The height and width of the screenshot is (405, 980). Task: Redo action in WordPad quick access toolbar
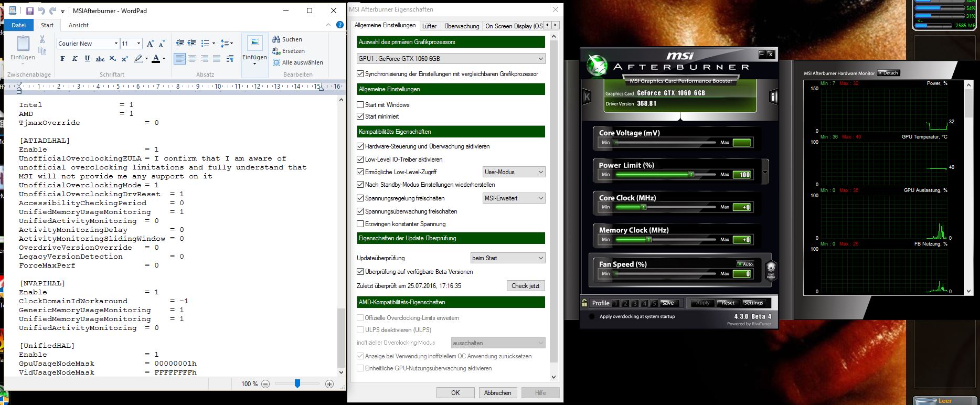(52, 10)
